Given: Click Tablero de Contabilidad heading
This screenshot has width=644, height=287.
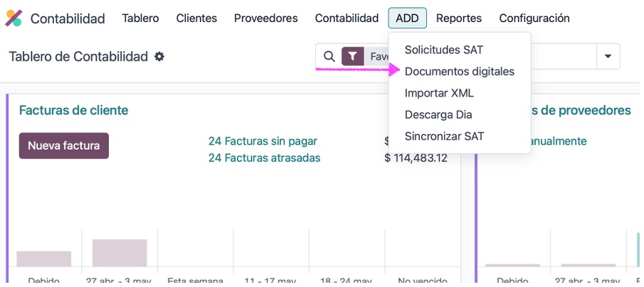Looking at the screenshot, I should click(78, 57).
